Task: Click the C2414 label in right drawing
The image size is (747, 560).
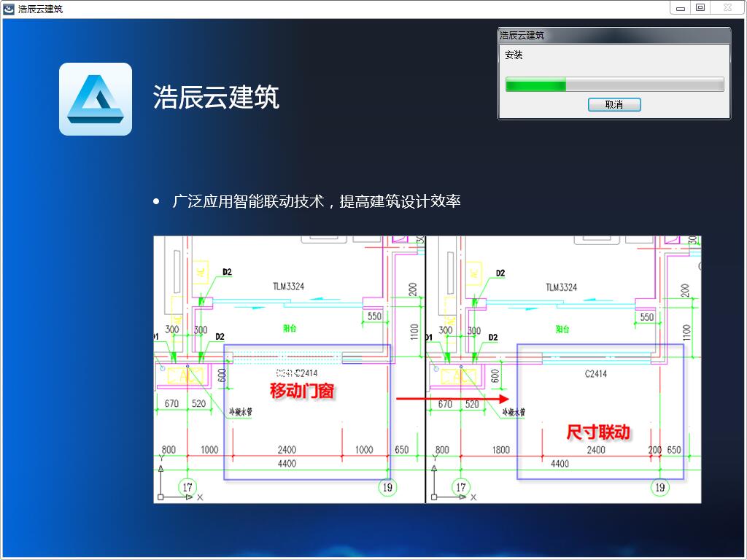Action: click(x=595, y=374)
